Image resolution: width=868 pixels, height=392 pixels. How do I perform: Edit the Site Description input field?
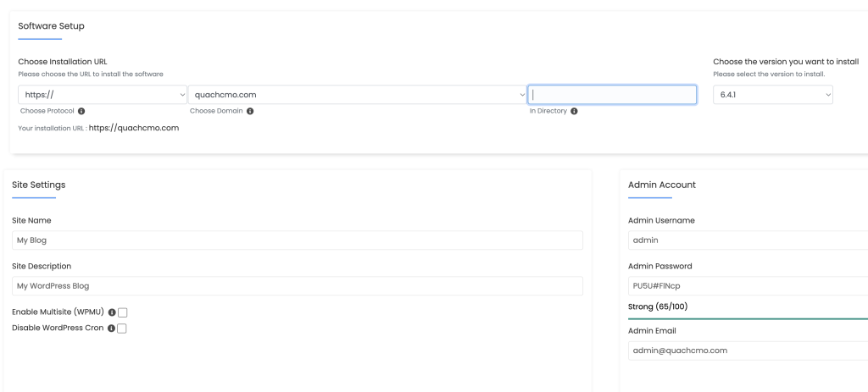298,286
